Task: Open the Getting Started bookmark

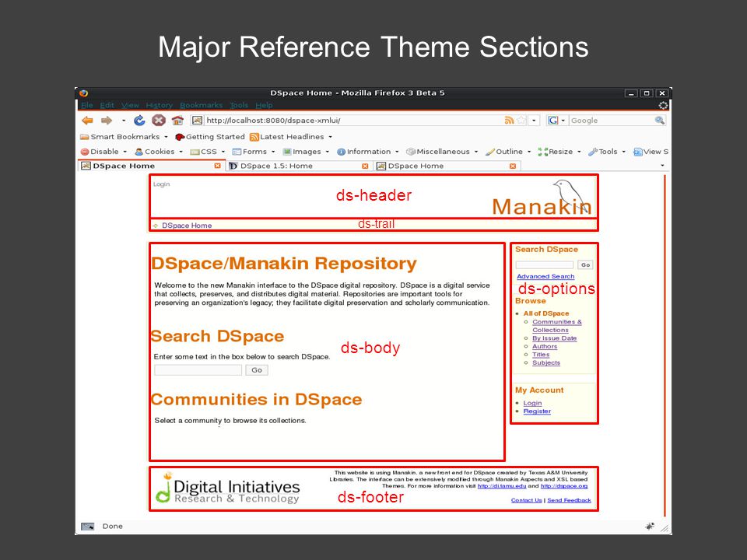Action: [210, 137]
